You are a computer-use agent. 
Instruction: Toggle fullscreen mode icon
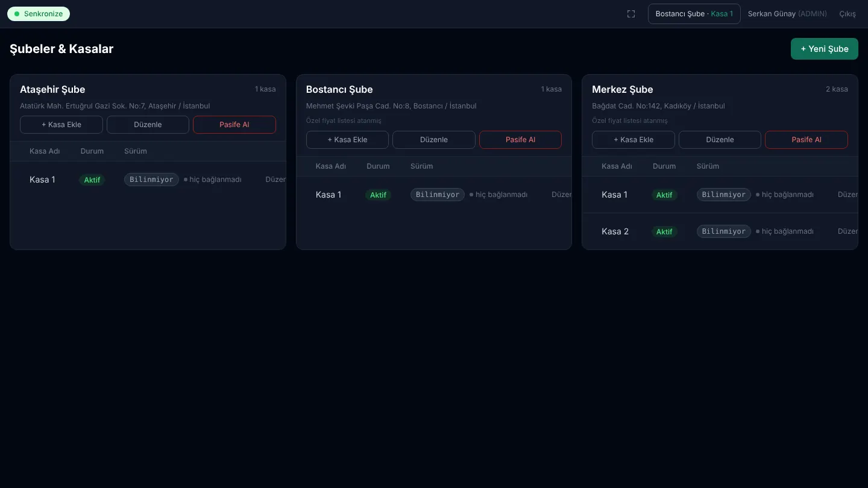click(x=631, y=14)
